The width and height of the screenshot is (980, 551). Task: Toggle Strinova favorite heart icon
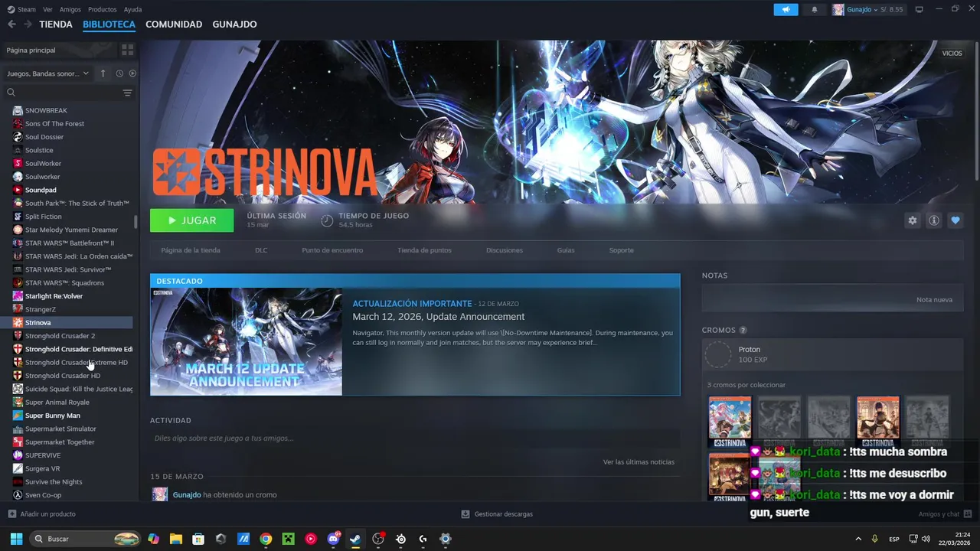tap(955, 220)
